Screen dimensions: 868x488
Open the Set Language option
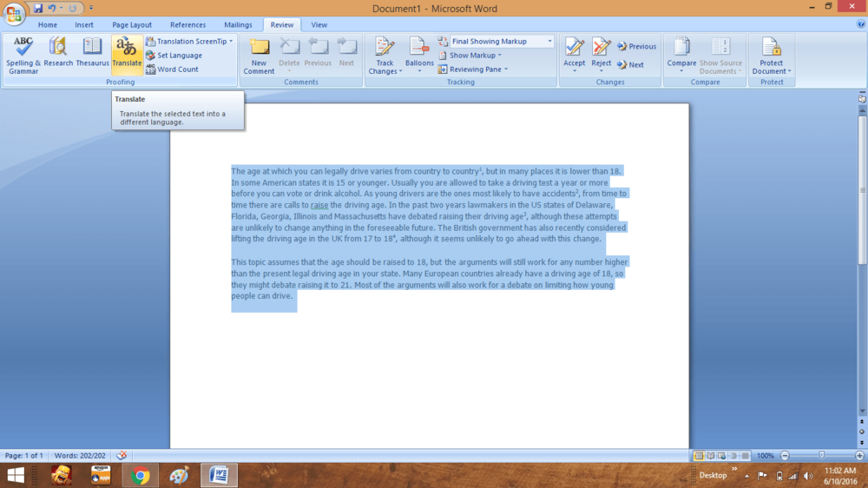click(174, 56)
